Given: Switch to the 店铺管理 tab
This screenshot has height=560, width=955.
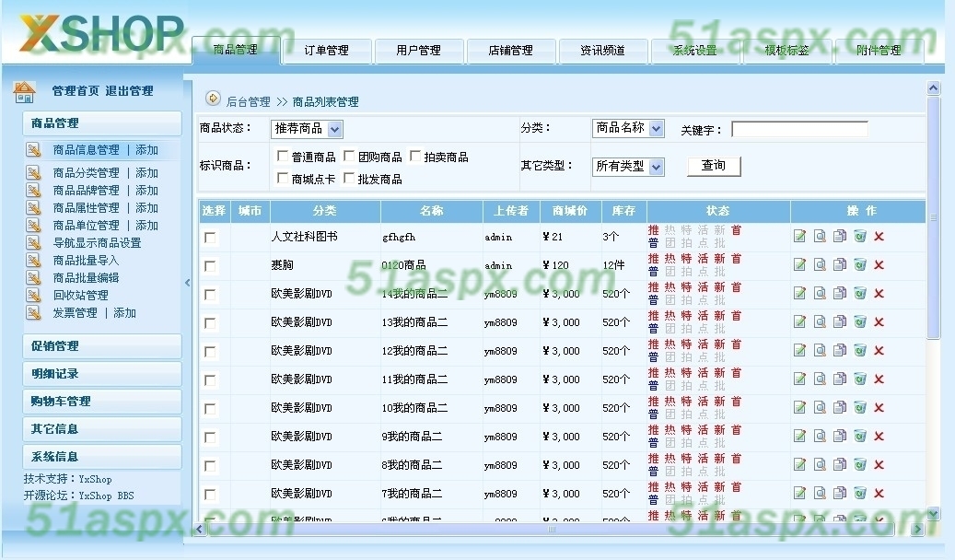Looking at the screenshot, I should click(511, 51).
